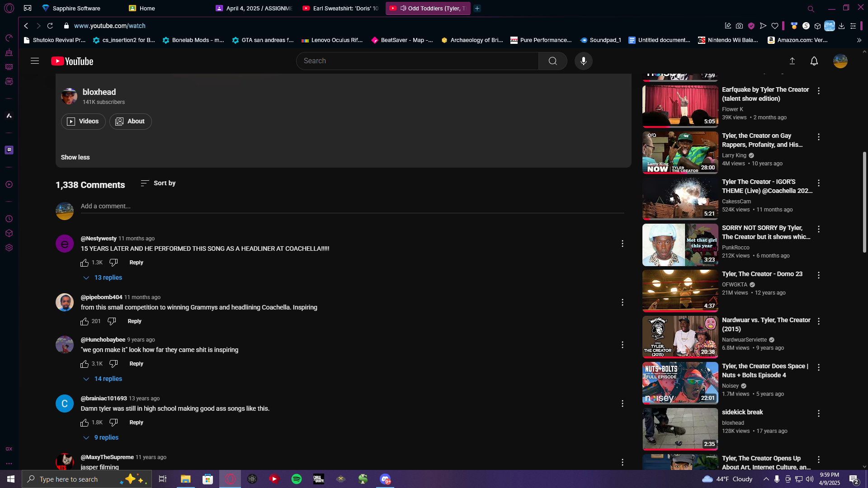
Task: Open Microsoft Store from taskbar
Action: point(208,479)
